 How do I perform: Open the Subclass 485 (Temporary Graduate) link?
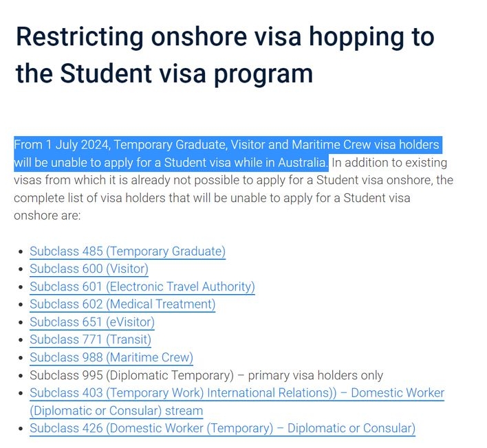(127, 251)
